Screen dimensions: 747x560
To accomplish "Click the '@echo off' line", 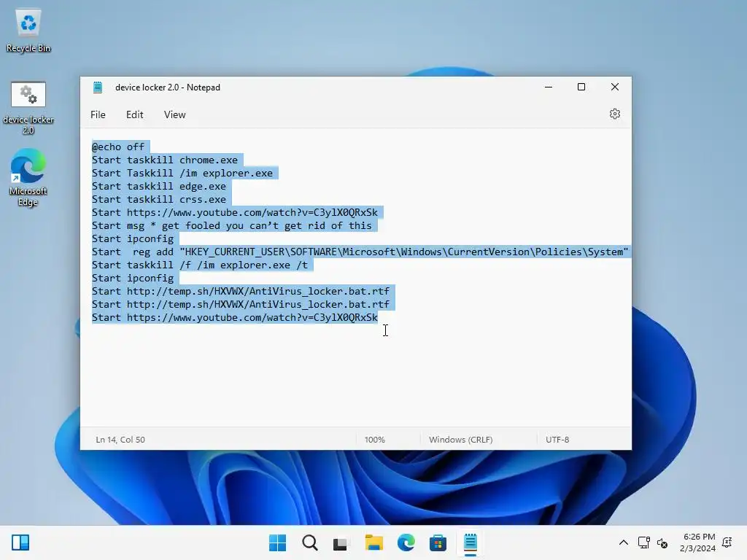I will tap(118, 147).
